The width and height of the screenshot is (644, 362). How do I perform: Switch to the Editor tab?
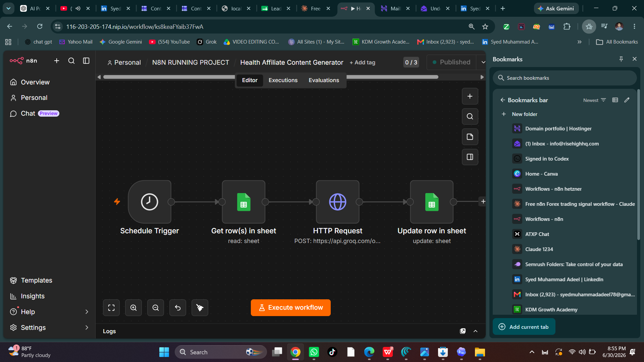[250, 80]
